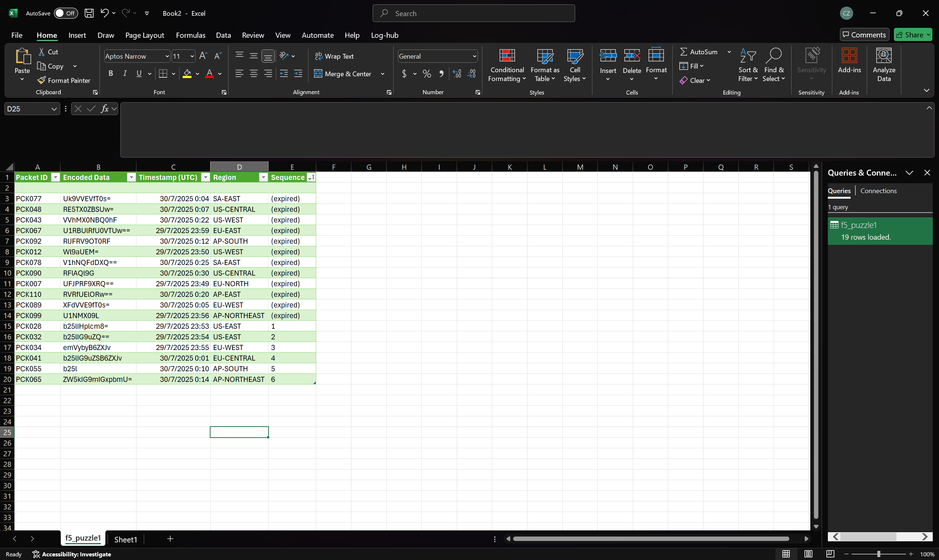This screenshot has height=560, width=939.
Task: Expand the font name combo box
Action: pos(167,56)
